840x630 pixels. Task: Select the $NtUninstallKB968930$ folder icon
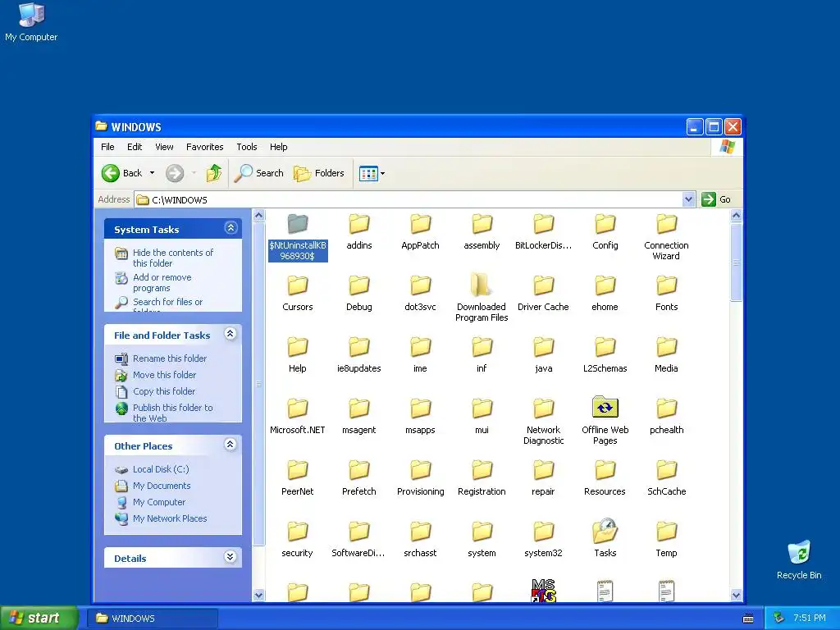point(297,224)
